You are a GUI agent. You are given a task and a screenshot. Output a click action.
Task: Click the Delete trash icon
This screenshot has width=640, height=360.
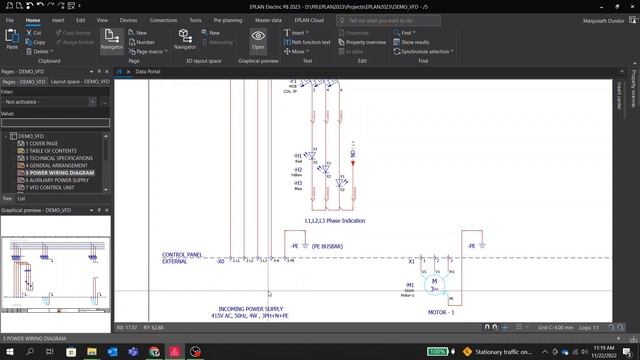point(29,51)
